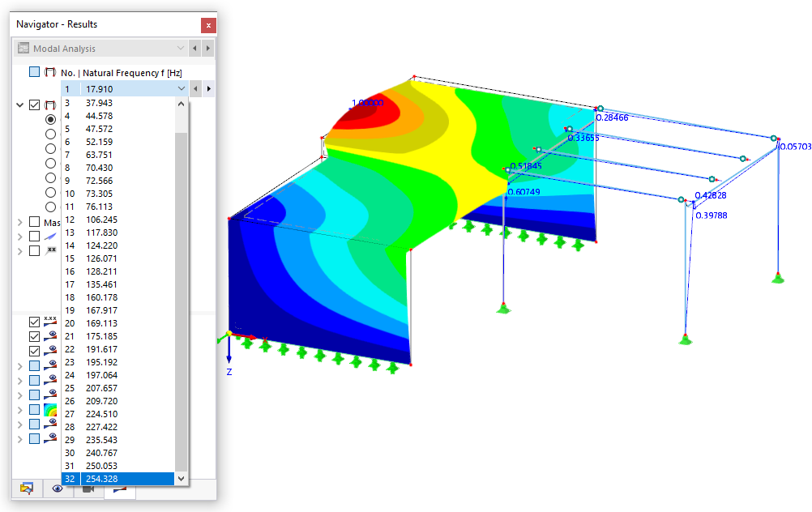This screenshot has height=512, width=812.
Task: Select mode 26 with frequency 209.720
Action: (x=118, y=401)
